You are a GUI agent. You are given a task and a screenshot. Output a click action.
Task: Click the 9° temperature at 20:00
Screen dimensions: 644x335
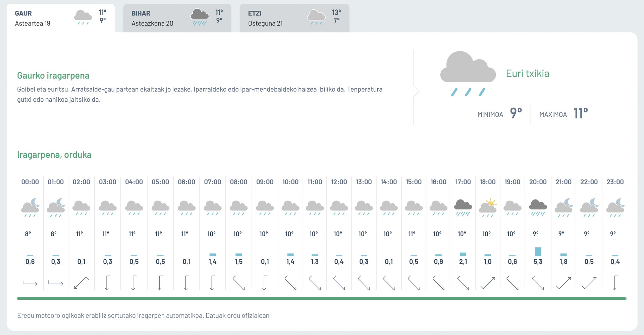[536, 234]
